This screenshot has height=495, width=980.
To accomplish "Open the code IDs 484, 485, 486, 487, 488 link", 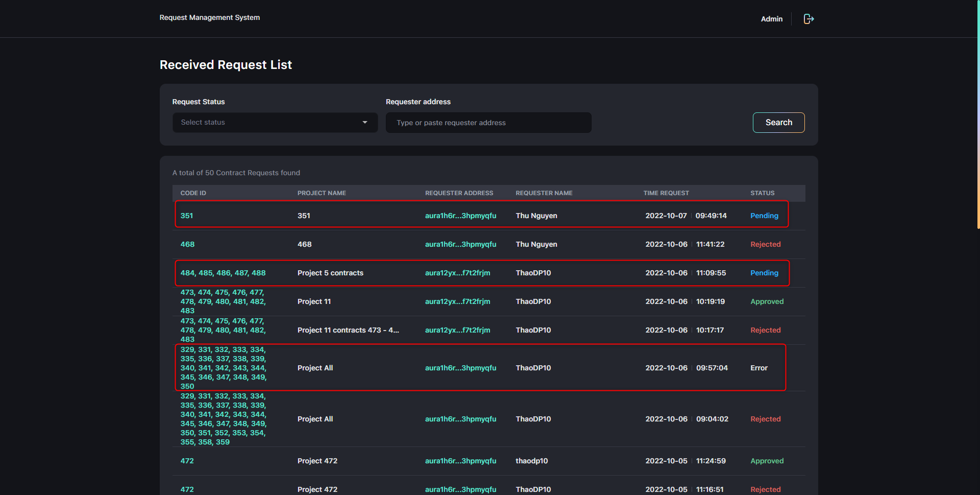I will [223, 273].
